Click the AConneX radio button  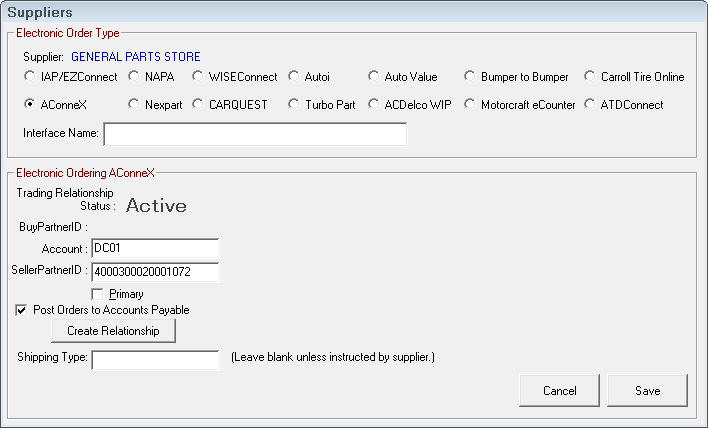[x=30, y=105]
